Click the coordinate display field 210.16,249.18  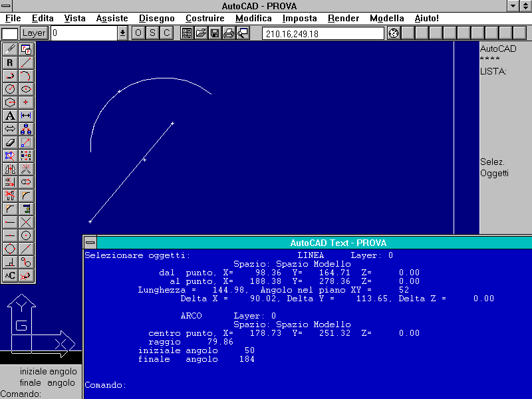coord(323,34)
